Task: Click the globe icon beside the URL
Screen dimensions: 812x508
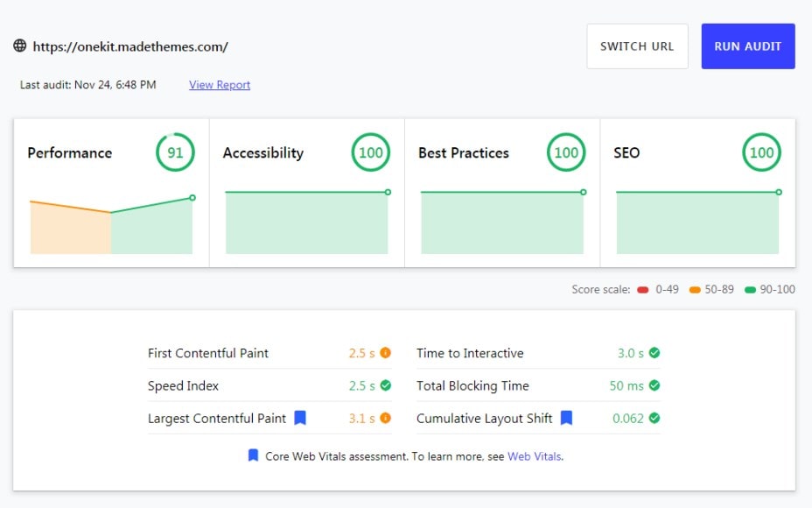Action: click(20, 46)
